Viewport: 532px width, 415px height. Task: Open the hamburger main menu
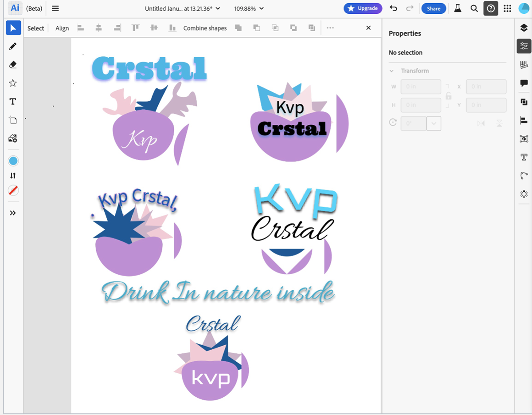click(55, 8)
